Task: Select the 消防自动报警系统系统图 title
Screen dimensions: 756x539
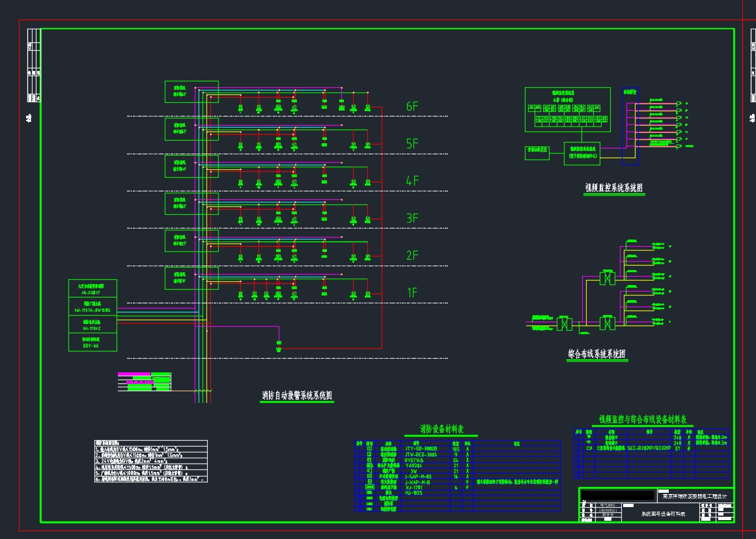Action: tap(296, 395)
